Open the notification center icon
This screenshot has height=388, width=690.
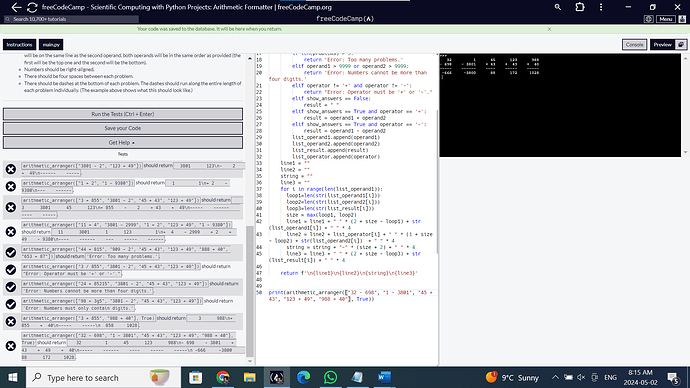coord(673,377)
